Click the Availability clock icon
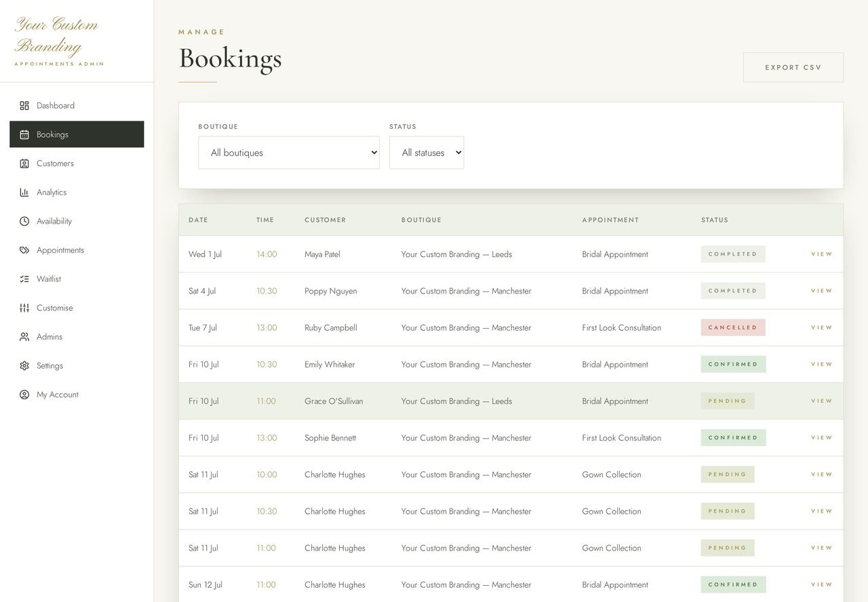Viewport: 868px width, 602px height. pyautogui.click(x=24, y=222)
